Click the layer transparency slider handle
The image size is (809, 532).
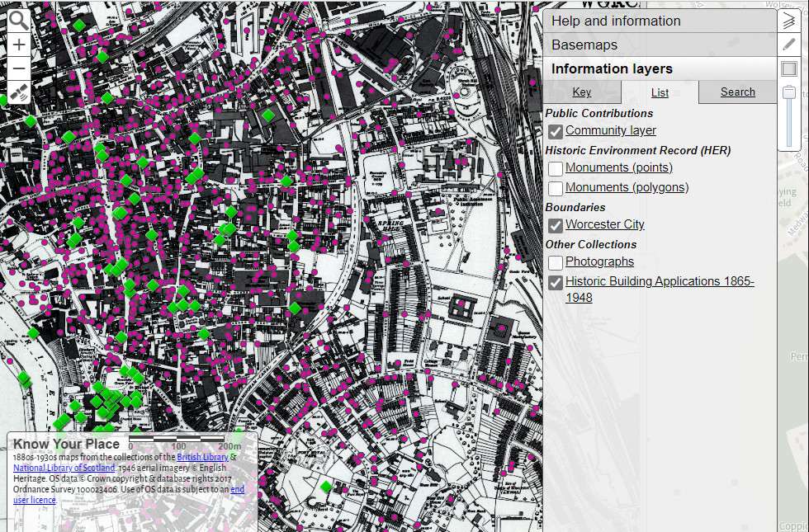(x=789, y=92)
